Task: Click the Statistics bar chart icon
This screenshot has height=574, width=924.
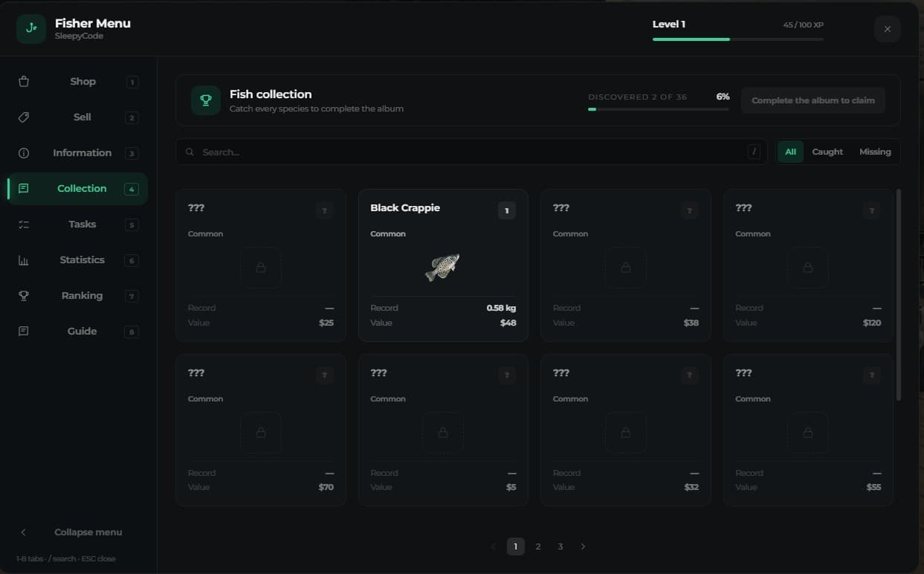Action: [24, 260]
